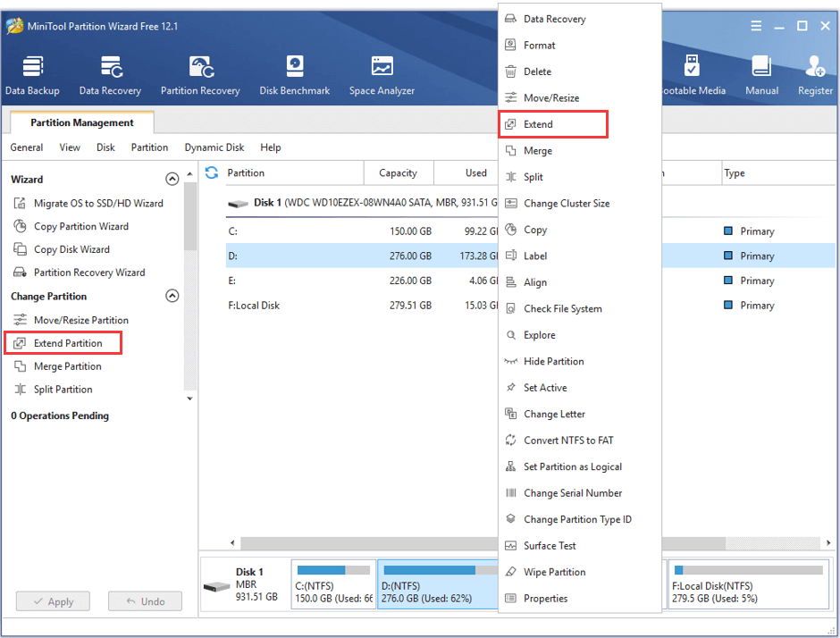
Task: Open the View menu
Action: click(70, 147)
